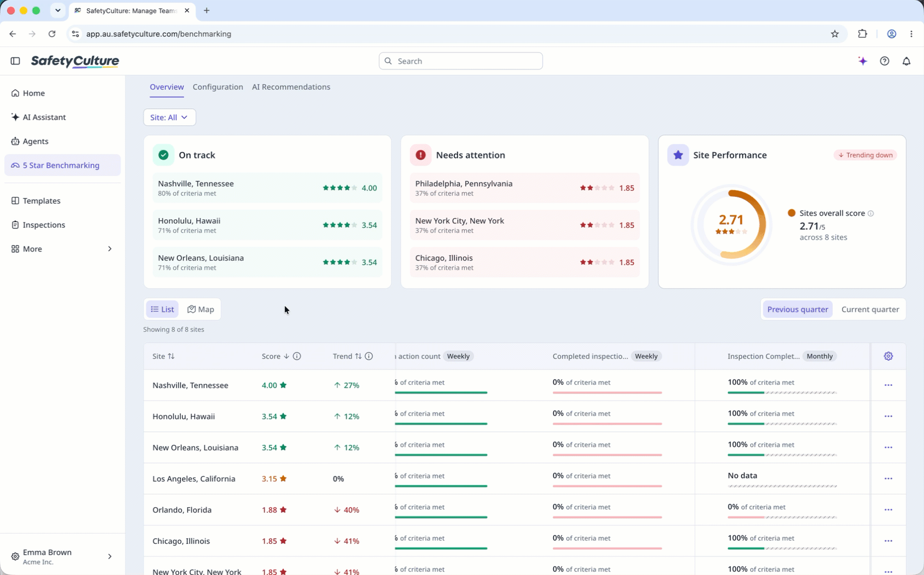Open more options for Orlando, Florida row
924x575 pixels.
[888, 510]
